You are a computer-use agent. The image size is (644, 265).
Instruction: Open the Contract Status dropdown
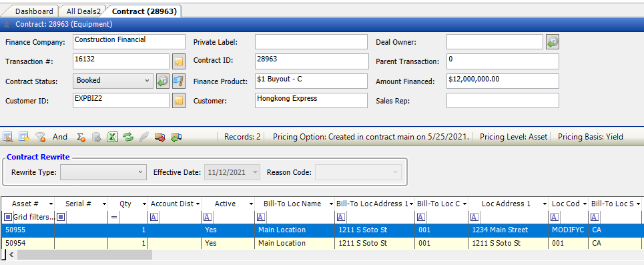tap(113, 81)
